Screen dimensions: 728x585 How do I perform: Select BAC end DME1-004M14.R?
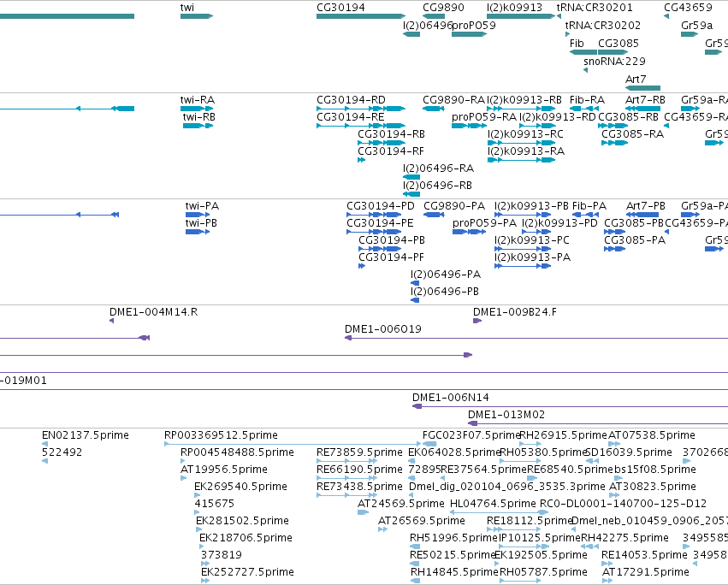pyautogui.click(x=153, y=312)
